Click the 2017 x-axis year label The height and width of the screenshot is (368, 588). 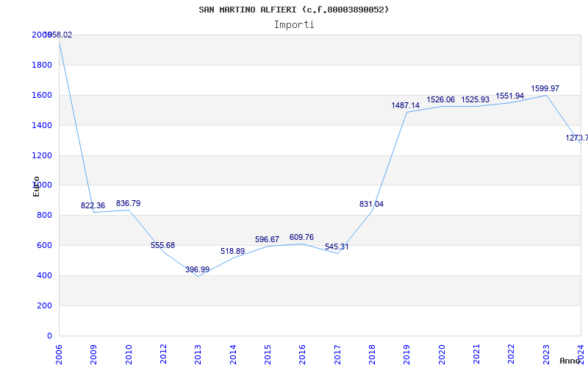[x=337, y=354]
